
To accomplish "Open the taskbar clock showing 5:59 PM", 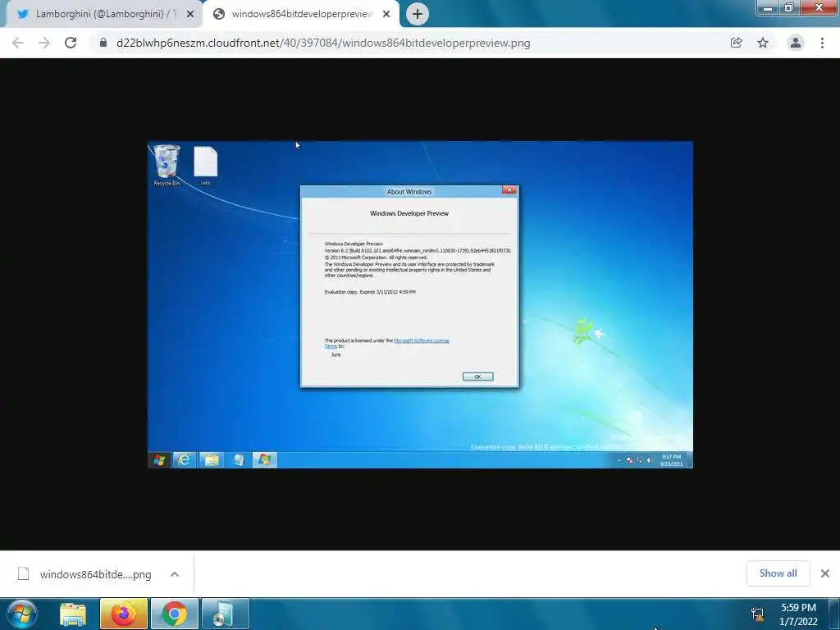I will (x=798, y=614).
